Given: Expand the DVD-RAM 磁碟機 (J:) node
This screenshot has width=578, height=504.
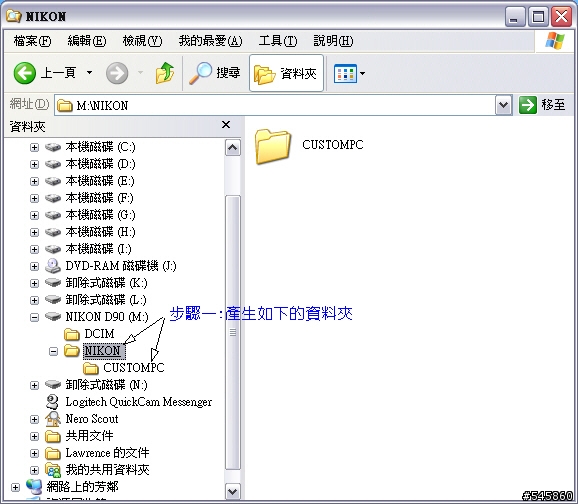Looking at the screenshot, I should point(34,266).
